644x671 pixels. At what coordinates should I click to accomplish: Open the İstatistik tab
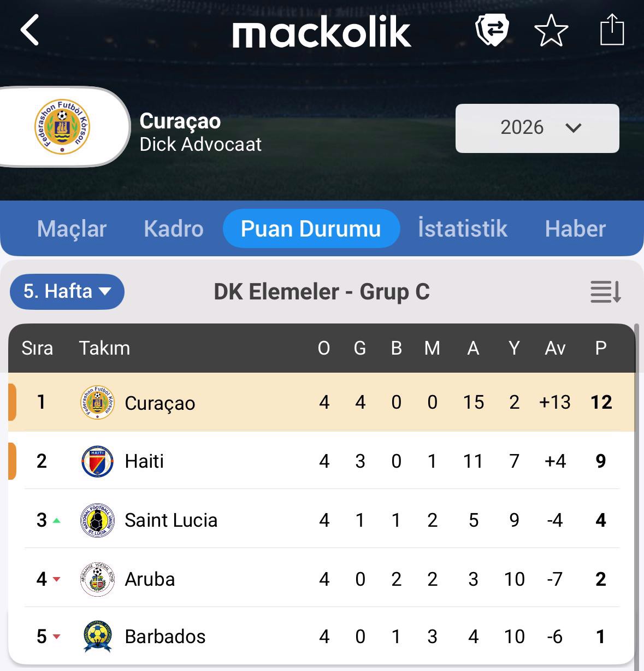463,229
